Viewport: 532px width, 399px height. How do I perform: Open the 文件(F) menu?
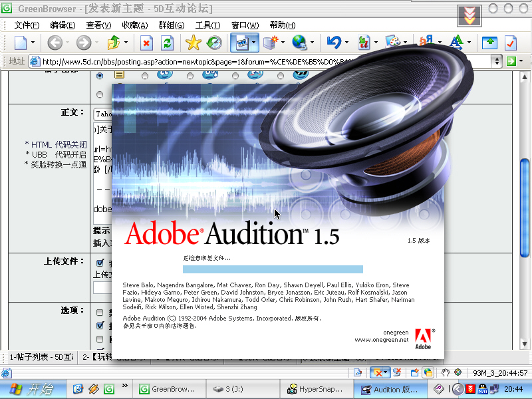click(x=27, y=25)
